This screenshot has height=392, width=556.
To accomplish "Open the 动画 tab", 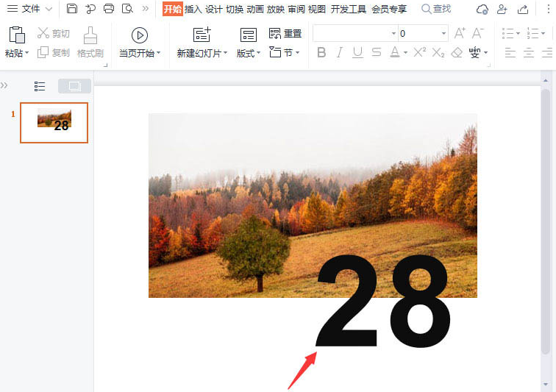I will click(255, 9).
